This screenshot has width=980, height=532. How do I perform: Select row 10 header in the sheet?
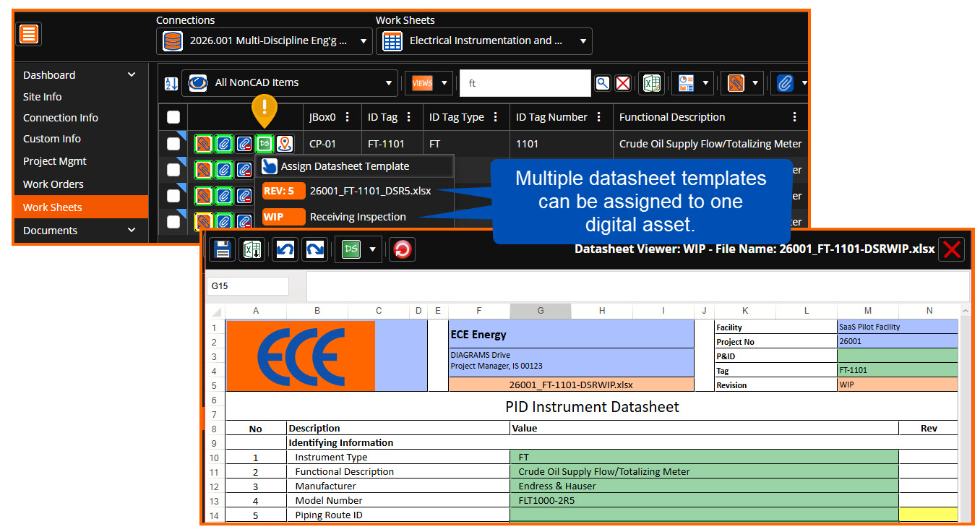[215, 457]
